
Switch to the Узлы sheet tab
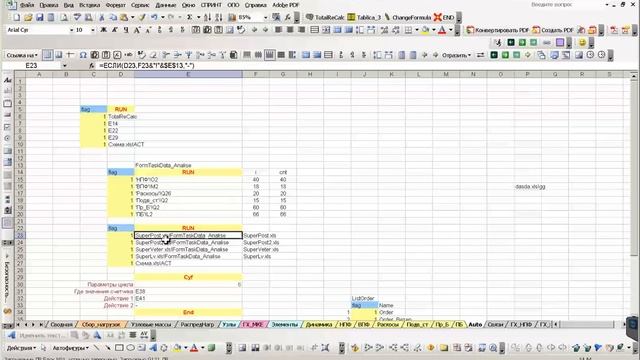pos(229,324)
